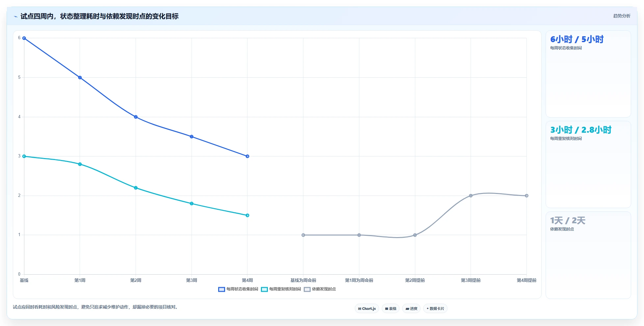This screenshot has width=644, height=326.
Task: Click the chart title heading text
Action: tap(99, 16)
